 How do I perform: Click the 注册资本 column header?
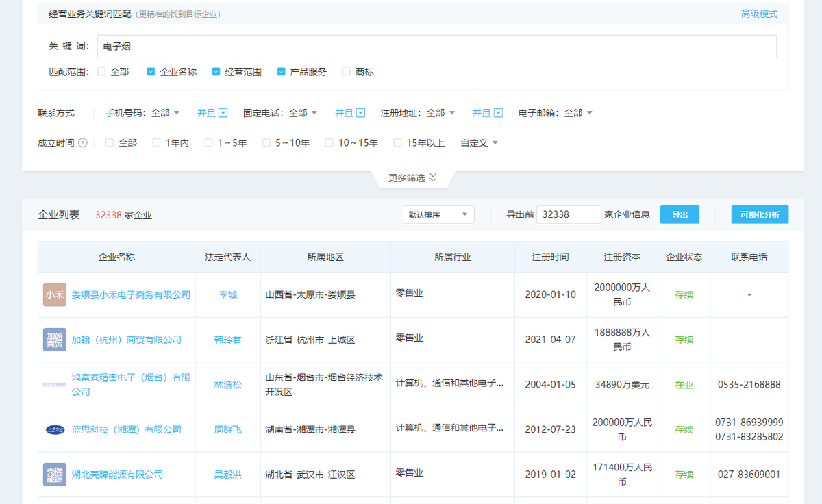point(622,257)
